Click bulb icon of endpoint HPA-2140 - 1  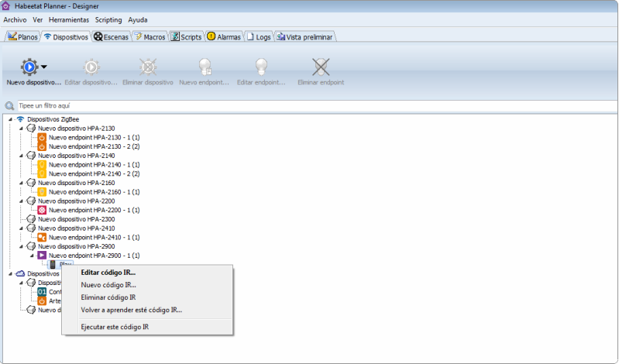pyautogui.click(x=42, y=165)
